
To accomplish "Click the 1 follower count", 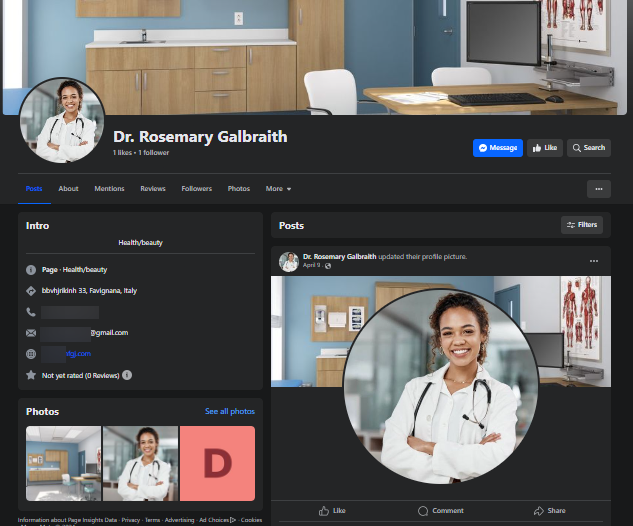I will 154,153.
